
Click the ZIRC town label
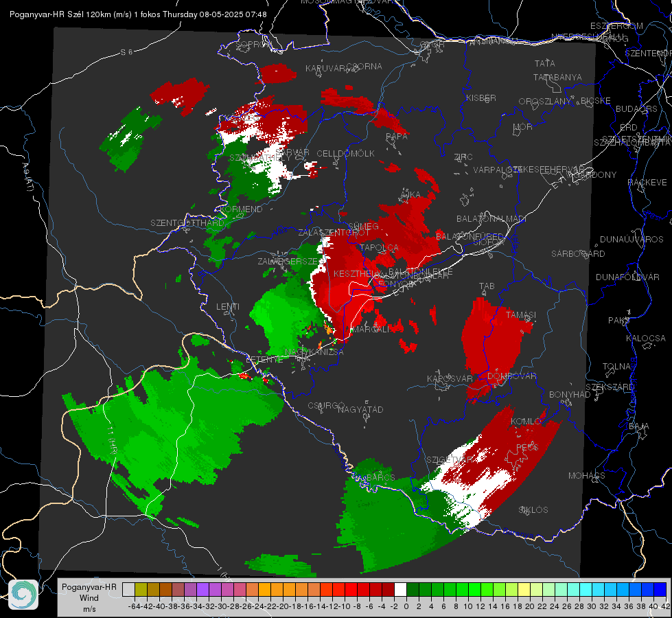pyautogui.click(x=463, y=157)
